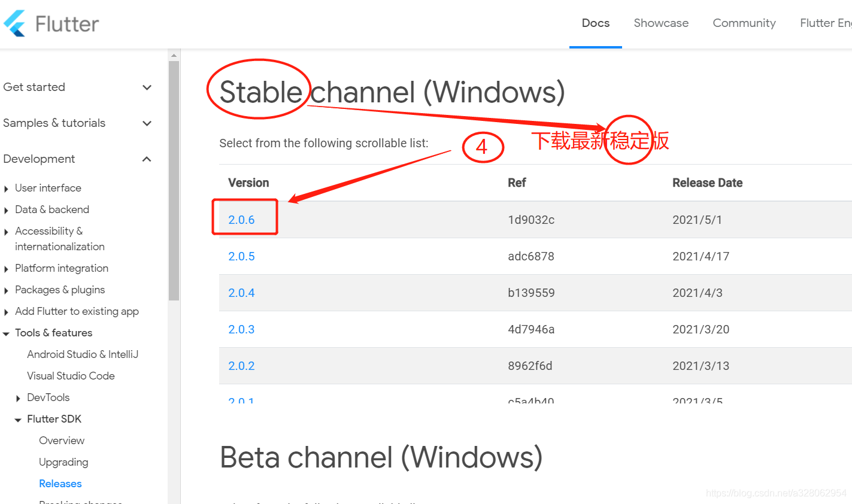
Task: Collapse the Tools & features arrow
Action: tap(6, 333)
